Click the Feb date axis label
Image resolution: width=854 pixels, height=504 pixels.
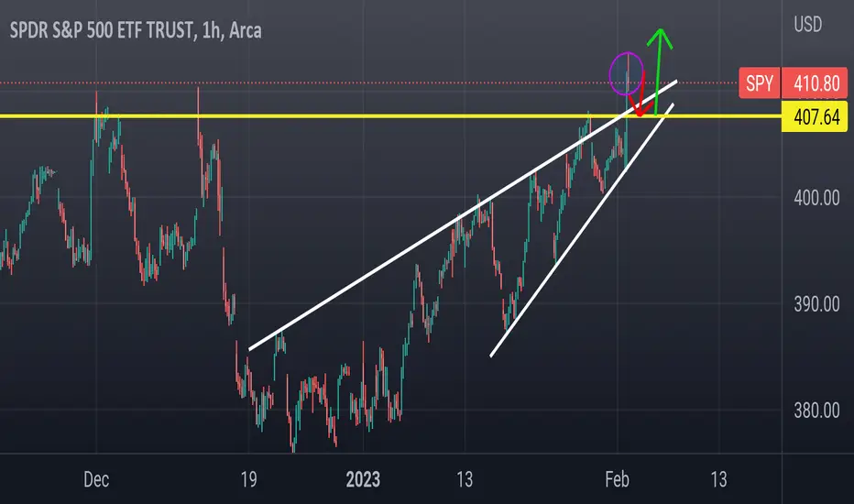(x=617, y=479)
